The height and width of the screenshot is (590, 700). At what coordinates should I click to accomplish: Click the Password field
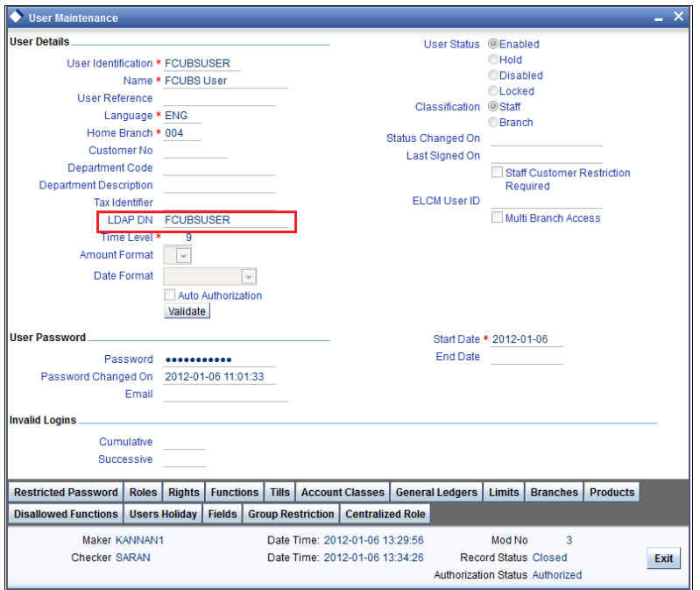tap(219, 359)
